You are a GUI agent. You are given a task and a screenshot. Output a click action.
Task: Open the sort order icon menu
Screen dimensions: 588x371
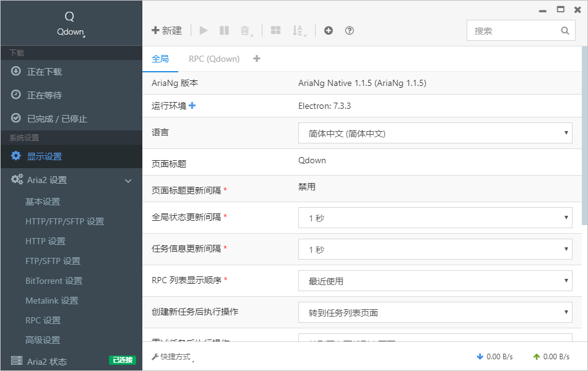[298, 30]
